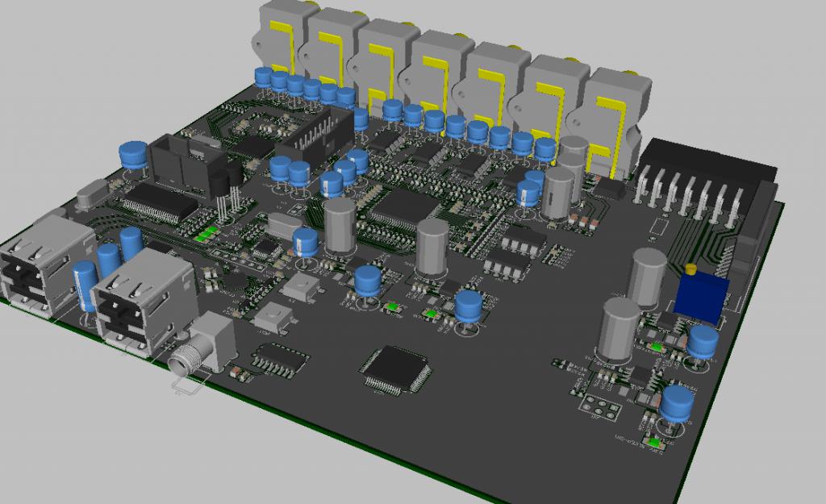Select the square QFP chip in open board area
The height and width of the screenshot is (504, 826).
click(396, 369)
